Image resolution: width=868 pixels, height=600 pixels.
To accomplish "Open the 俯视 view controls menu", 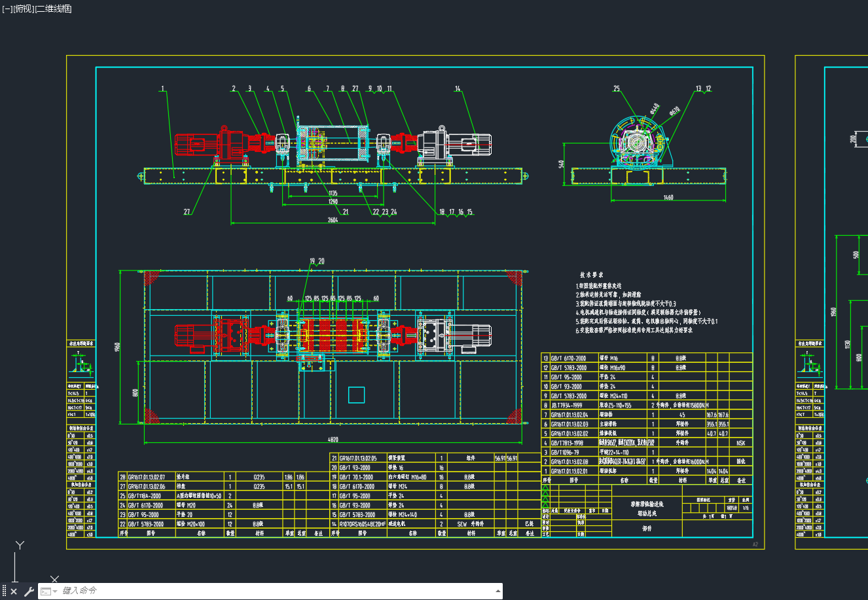I will [23, 9].
